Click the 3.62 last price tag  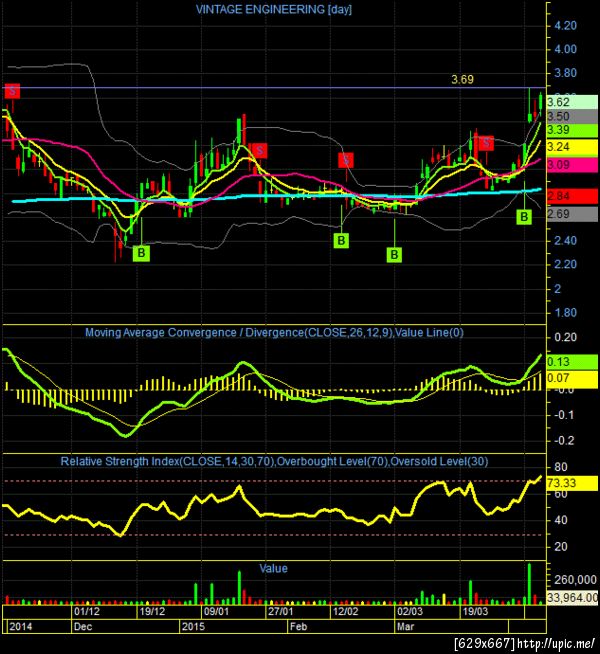(x=572, y=103)
